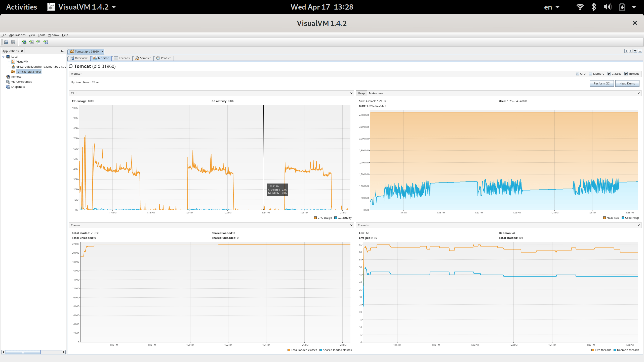Close the Classes chart panel
Image resolution: width=644 pixels, height=362 pixels.
click(x=351, y=225)
